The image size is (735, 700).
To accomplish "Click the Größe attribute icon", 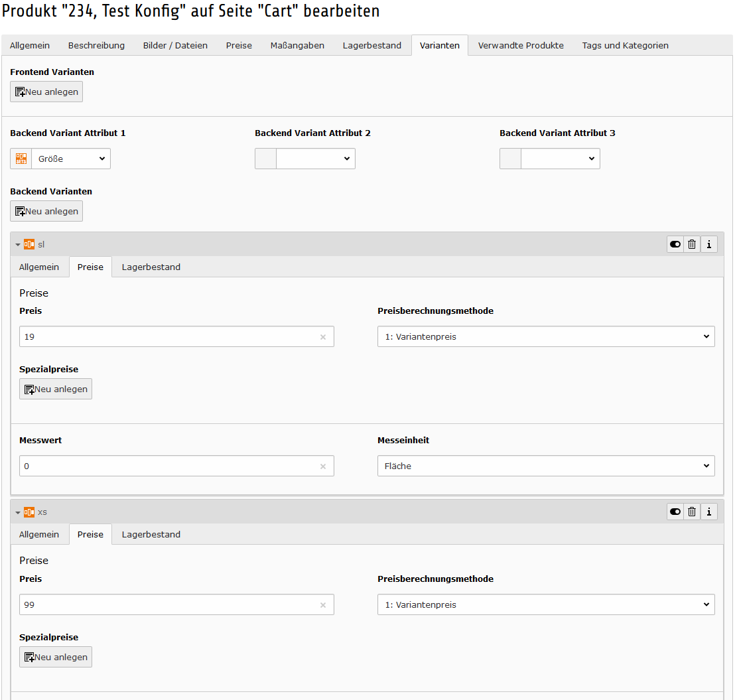I will point(21,159).
